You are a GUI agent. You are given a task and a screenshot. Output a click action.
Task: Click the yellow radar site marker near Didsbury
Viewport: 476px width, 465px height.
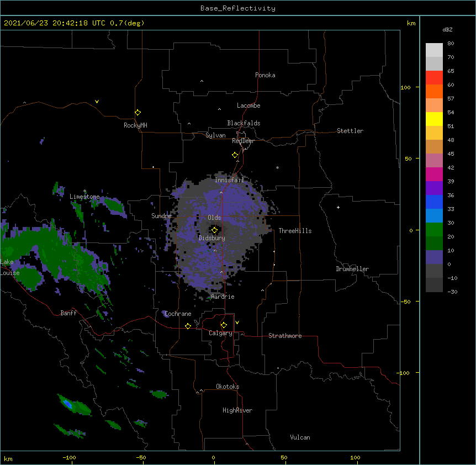pyautogui.click(x=214, y=230)
